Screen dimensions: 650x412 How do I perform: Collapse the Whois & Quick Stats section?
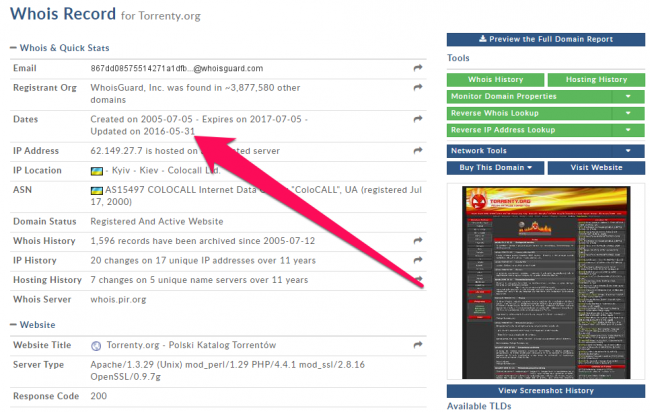tap(60, 48)
